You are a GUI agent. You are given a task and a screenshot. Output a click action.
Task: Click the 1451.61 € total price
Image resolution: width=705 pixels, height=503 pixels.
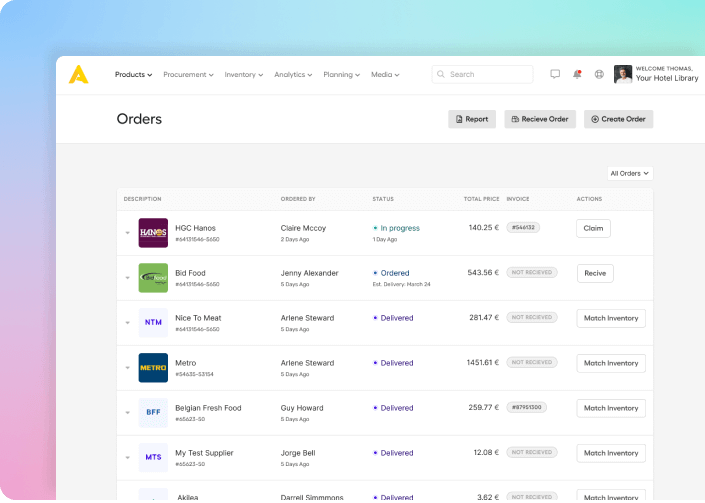coord(483,362)
